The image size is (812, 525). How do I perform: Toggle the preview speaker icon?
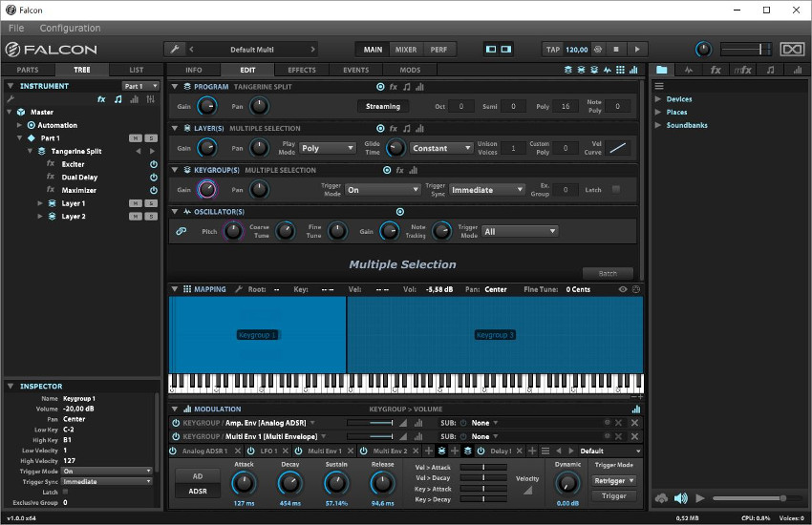[681, 498]
